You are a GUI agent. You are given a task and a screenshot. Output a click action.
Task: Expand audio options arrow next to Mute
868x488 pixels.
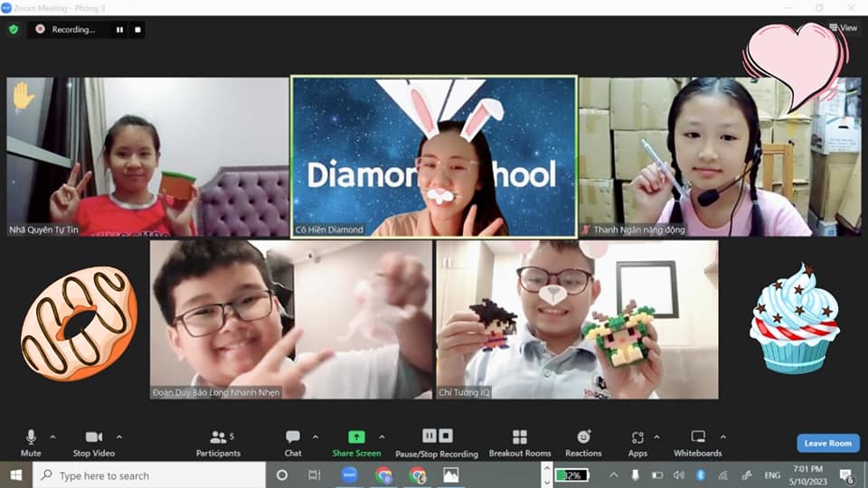(x=52, y=437)
